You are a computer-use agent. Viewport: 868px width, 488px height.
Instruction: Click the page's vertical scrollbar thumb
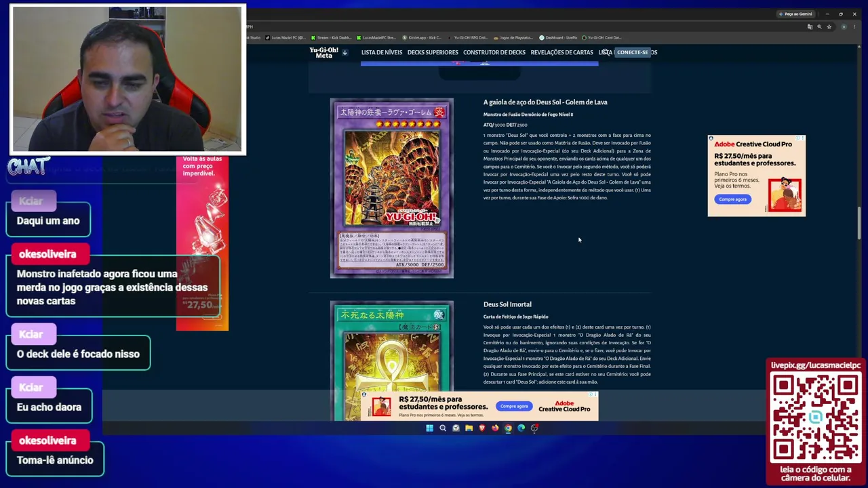click(x=859, y=222)
